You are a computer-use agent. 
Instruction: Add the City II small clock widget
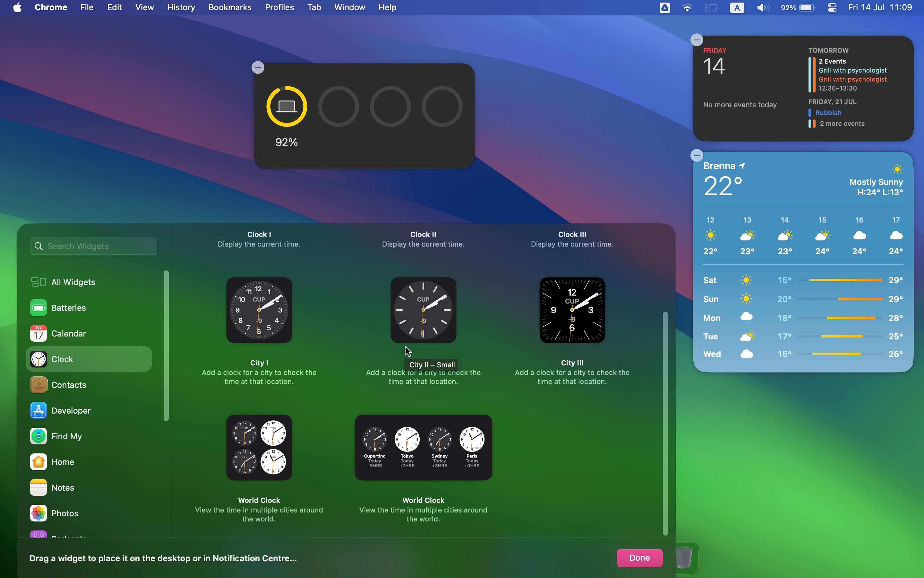coord(423,310)
